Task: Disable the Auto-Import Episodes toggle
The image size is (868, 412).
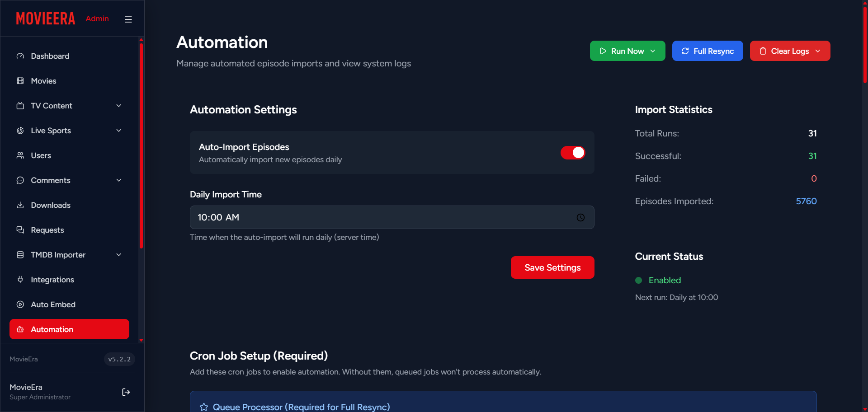Action: [x=572, y=153]
